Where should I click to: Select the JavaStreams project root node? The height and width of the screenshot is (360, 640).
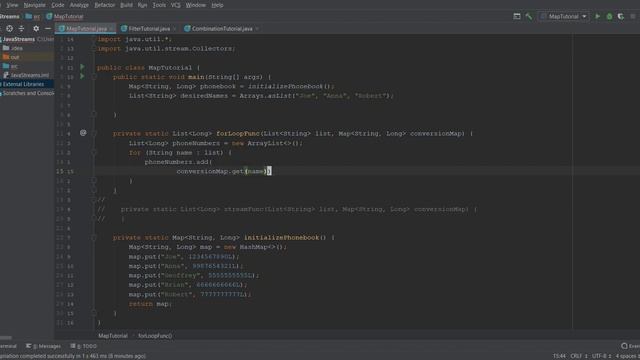pyautogui.click(x=27, y=39)
